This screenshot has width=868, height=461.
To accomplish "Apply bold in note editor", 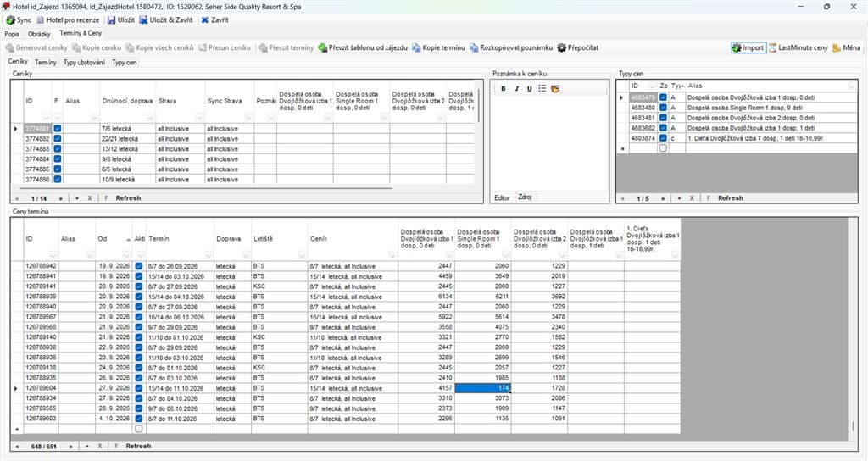I will point(504,88).
